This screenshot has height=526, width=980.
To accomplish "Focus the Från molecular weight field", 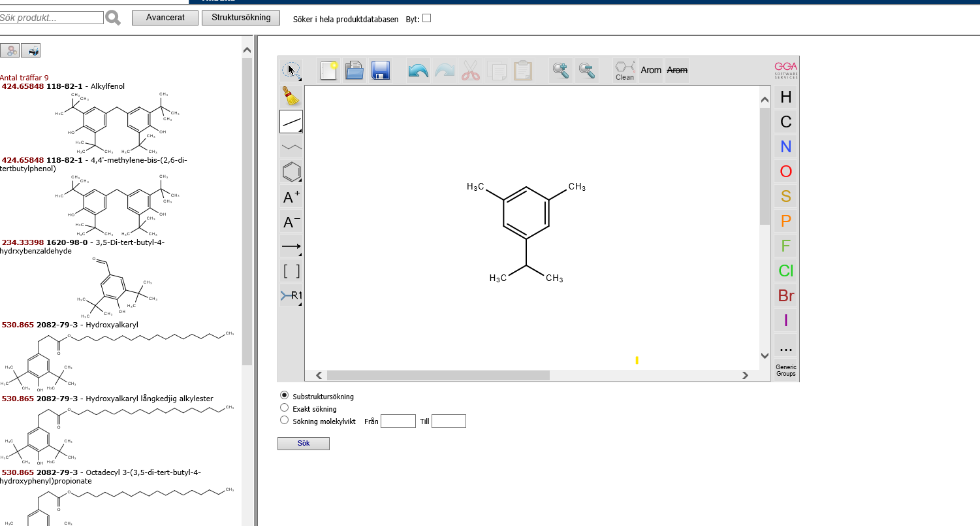I will pos(398,421).
